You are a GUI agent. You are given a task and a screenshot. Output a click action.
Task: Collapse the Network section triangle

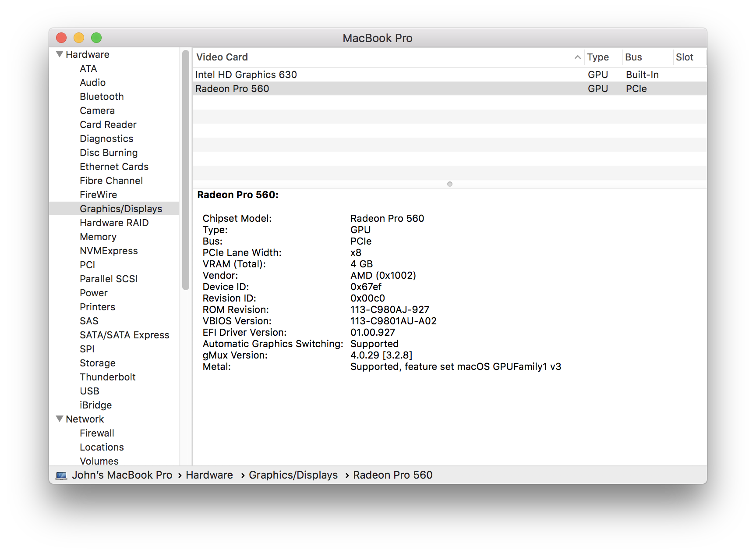(x=60, y=419)
